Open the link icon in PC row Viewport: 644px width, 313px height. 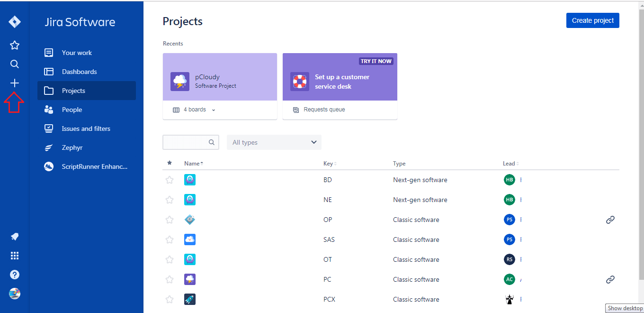tap(610, 279)
